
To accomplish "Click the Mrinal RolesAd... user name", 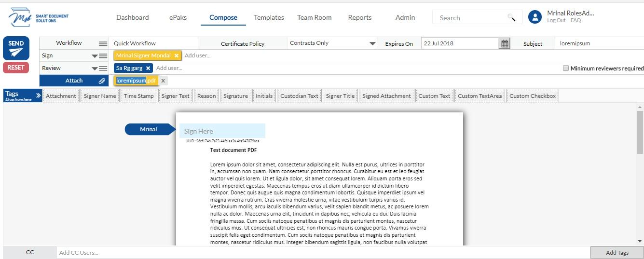I will pyautogui.click(x=571, y=13).
